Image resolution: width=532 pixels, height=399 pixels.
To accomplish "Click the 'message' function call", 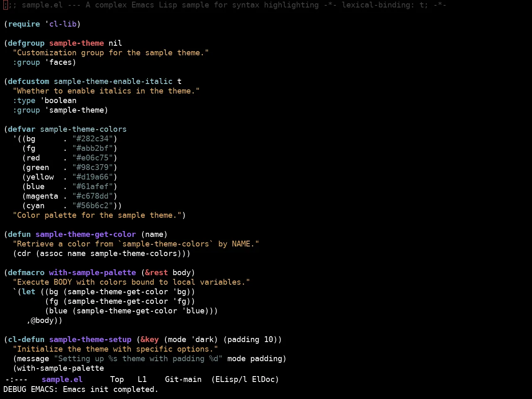I will tap(33, 359).
